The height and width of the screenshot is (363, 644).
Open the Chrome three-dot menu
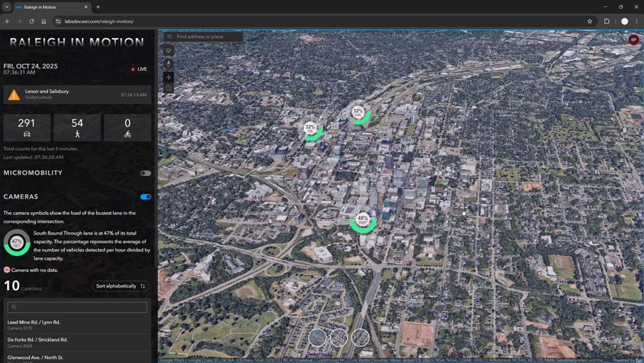tap(636, 21)
